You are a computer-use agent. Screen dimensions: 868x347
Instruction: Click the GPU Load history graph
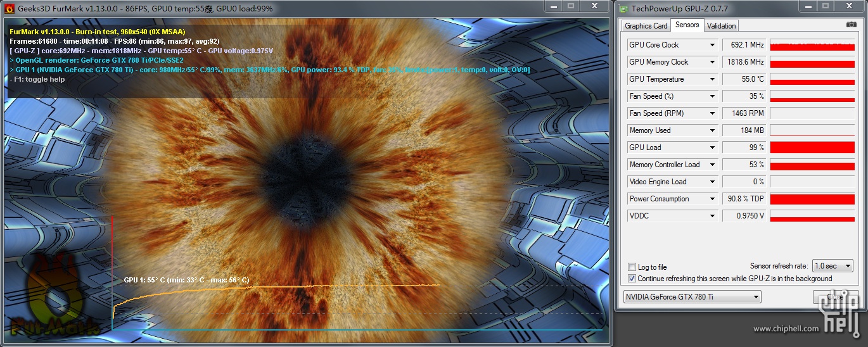tap(812, 148)
